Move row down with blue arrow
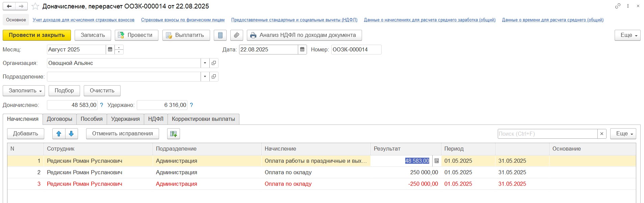 coord(71,134)
